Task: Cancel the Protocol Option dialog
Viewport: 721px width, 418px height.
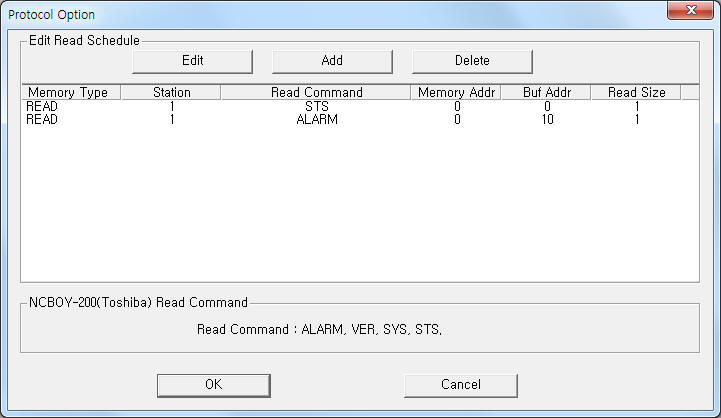Action: coord(460,384)
